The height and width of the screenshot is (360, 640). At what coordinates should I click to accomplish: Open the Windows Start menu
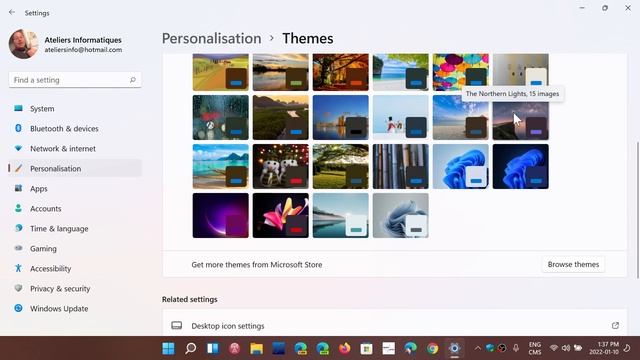click(168, 348)
